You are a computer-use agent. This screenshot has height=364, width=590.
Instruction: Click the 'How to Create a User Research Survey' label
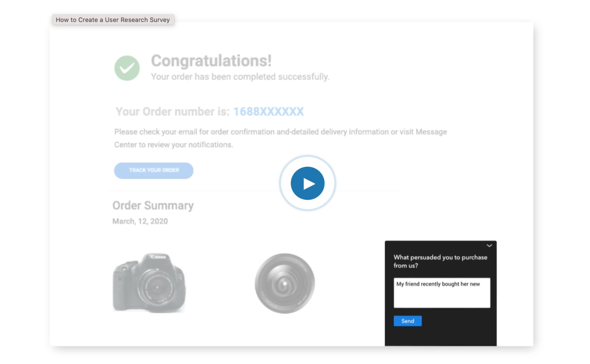(x=113, y=20)
